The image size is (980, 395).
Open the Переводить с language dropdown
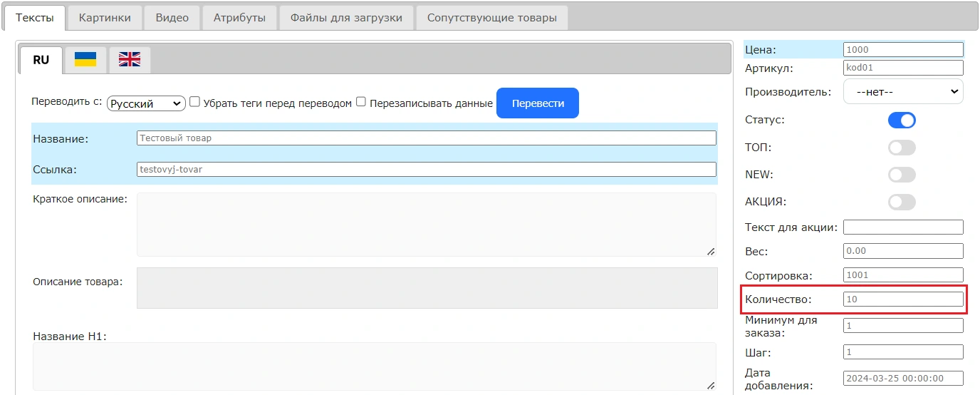146,104
